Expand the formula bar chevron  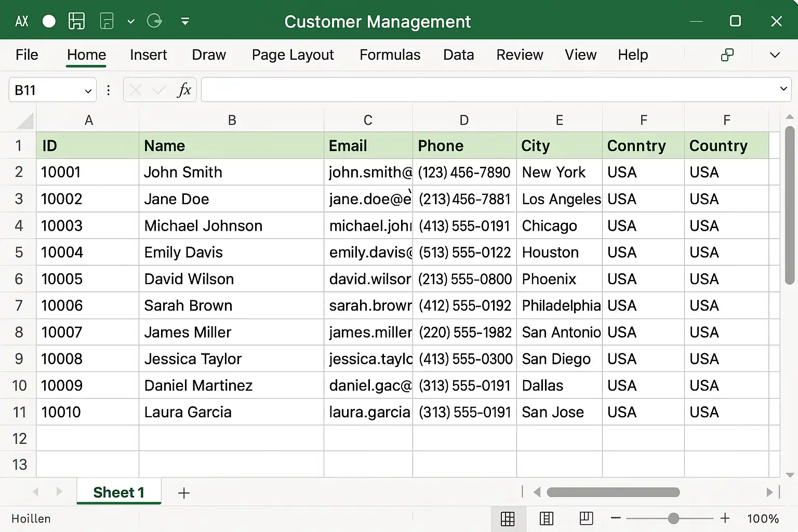(x=783, y=89)
